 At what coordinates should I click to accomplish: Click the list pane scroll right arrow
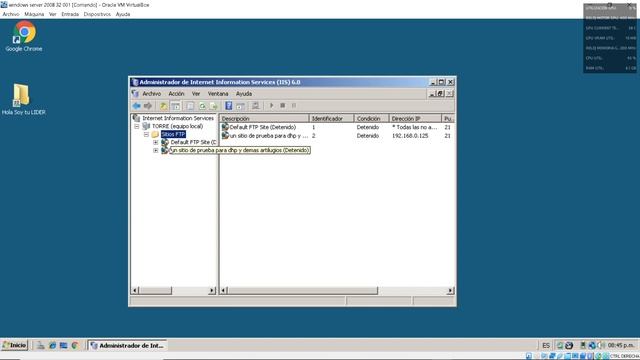click(450, 291)
